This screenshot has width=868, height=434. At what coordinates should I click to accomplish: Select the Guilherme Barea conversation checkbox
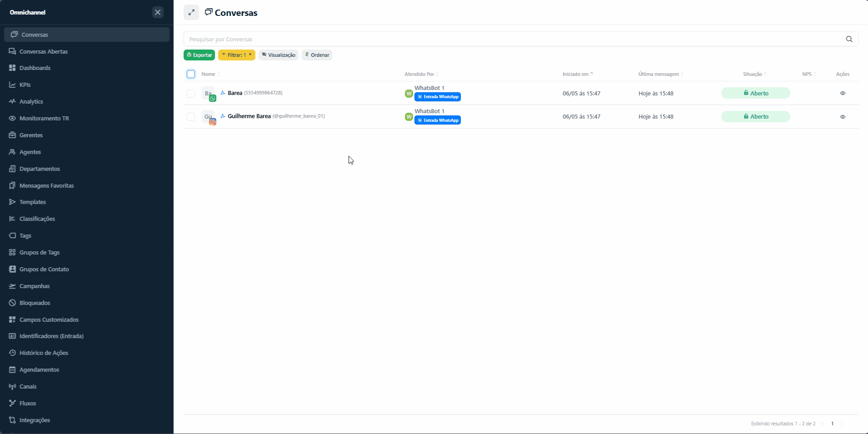click(x=191, y=117)
